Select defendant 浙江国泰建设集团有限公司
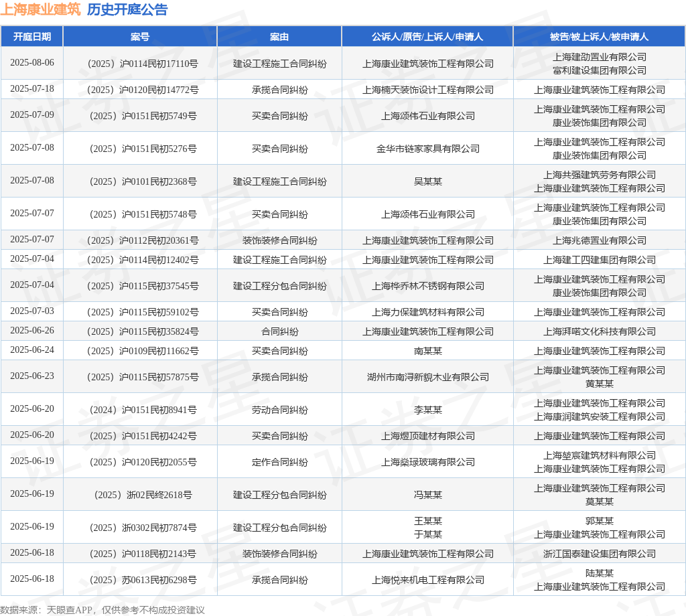 (x=600, y=554)
